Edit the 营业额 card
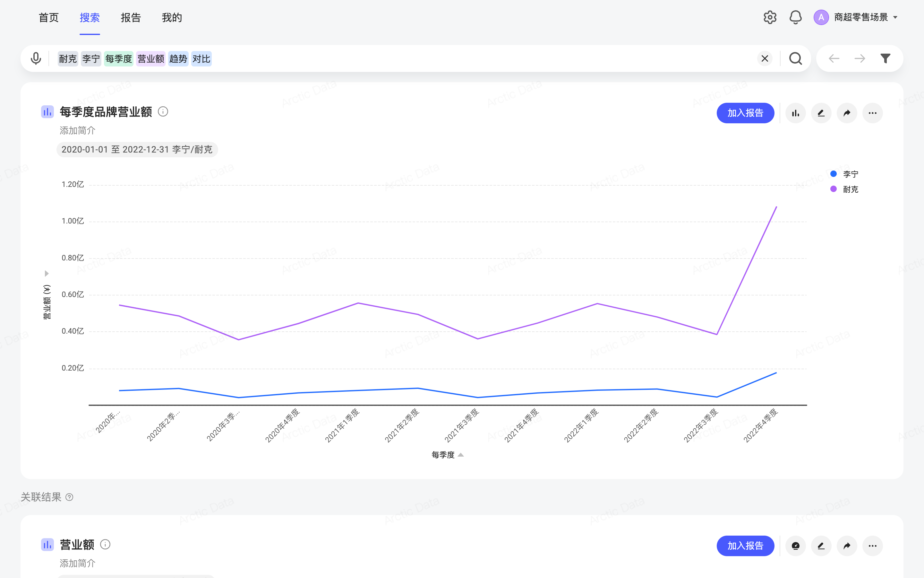Screen dimensions: 924x578 pos(821,546)
